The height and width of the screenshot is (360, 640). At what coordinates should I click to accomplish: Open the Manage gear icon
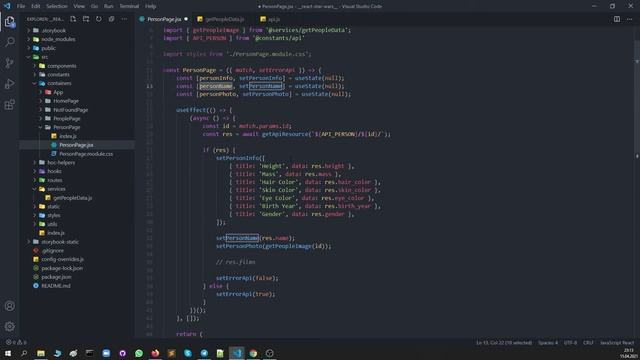[9, 327]
